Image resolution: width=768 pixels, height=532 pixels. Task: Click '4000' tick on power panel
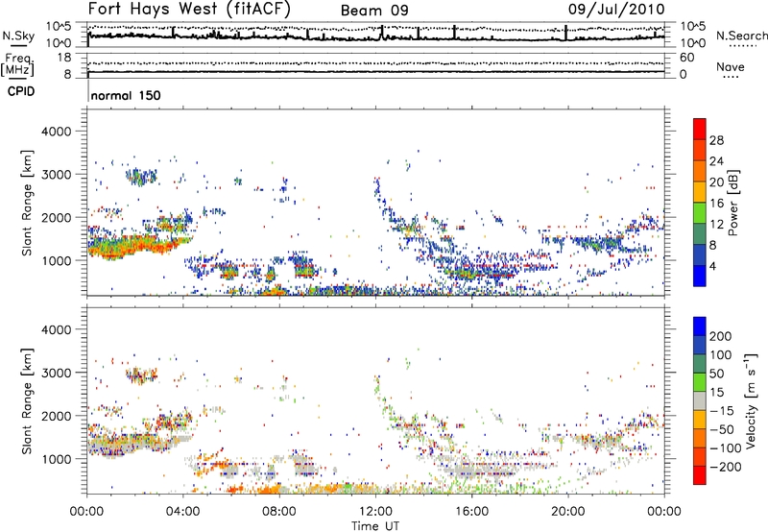[x=56, y=132]
